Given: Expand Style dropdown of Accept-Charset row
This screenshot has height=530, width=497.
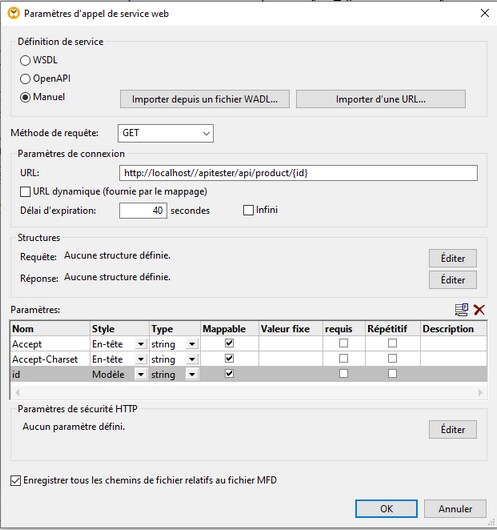Looking at the screenshot, I should (x=141, y=359).
